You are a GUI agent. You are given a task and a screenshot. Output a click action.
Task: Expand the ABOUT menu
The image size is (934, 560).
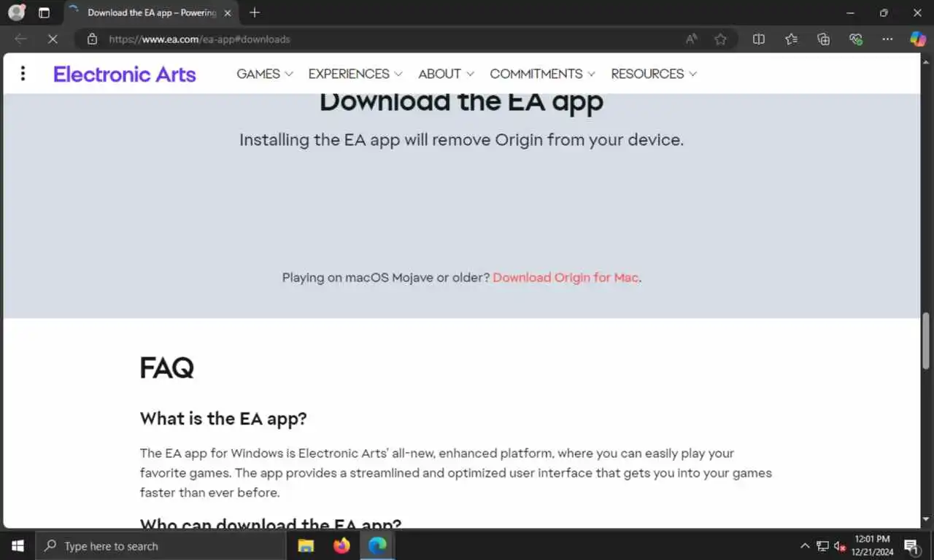(x=446, y=74)
